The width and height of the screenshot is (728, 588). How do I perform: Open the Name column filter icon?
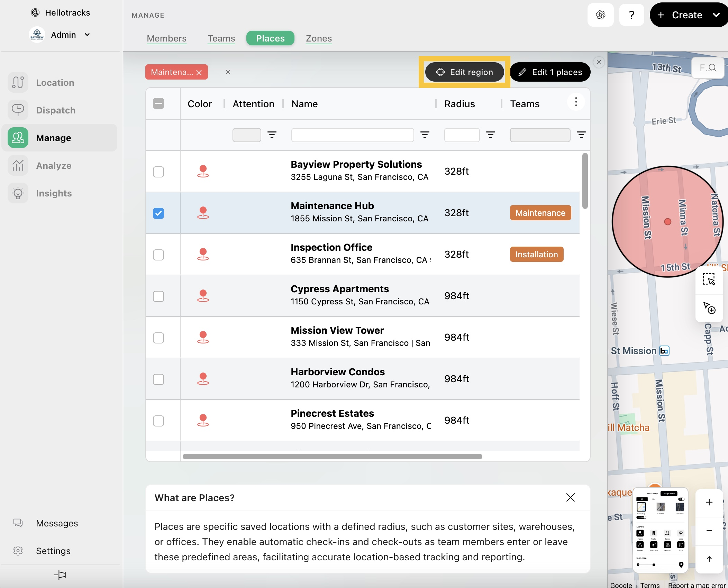click(x=425, y=135)
